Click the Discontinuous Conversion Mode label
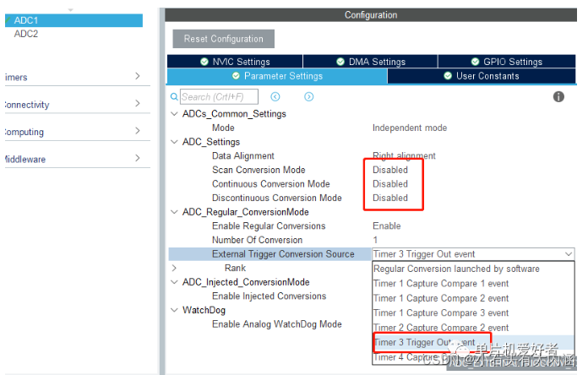 coord(277,198)
